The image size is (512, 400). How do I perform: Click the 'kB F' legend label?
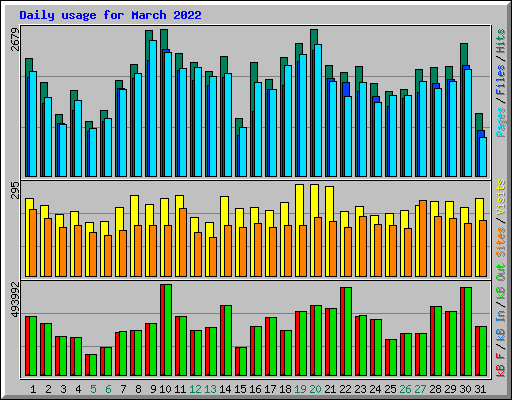501,364
